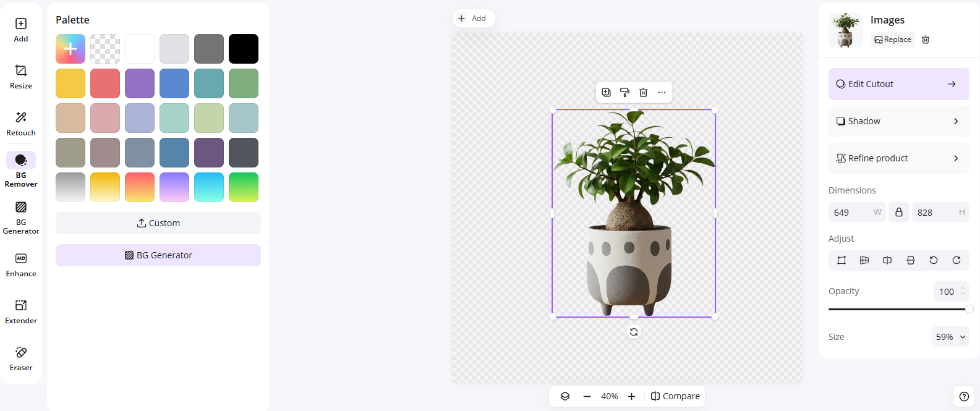980x411 pixels.
Task: Expand the Shadow settings
Action: [898, 121]
